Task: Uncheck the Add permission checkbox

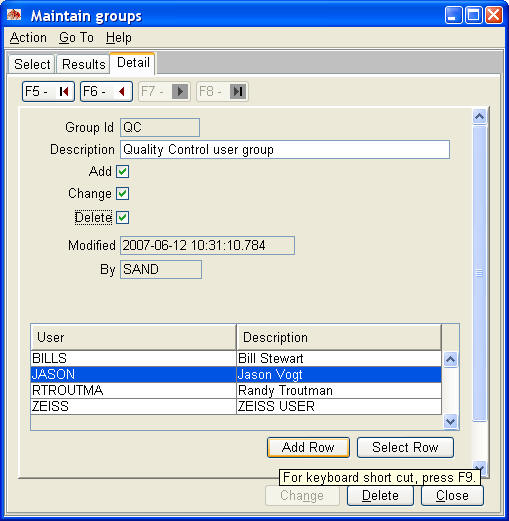Action: pyautogui.click(x=122, y=171)
